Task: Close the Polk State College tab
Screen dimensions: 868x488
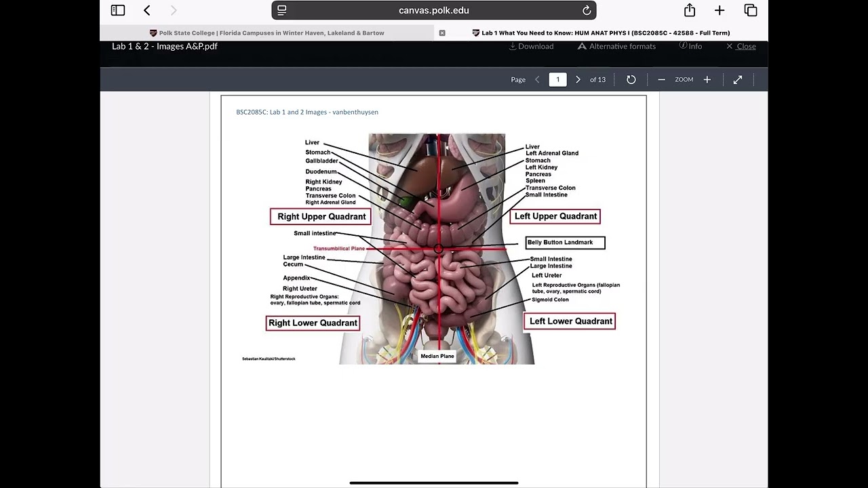Action: click(x=442, y=33)
